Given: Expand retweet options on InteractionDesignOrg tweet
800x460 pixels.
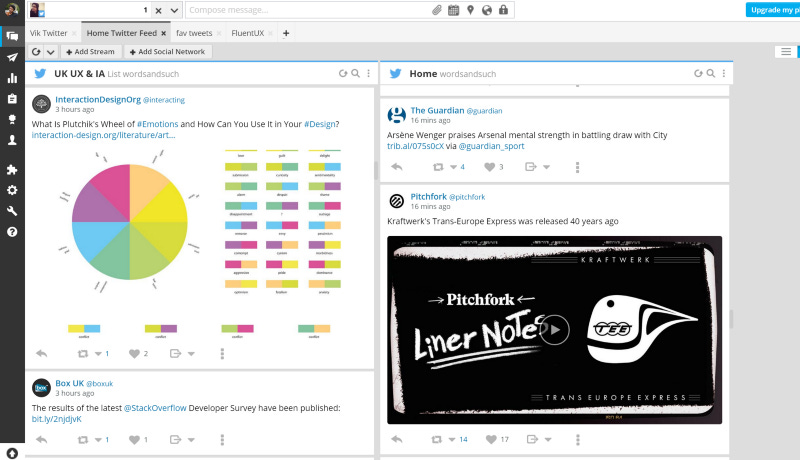Looking at the screenshot, I should (98, 353).
